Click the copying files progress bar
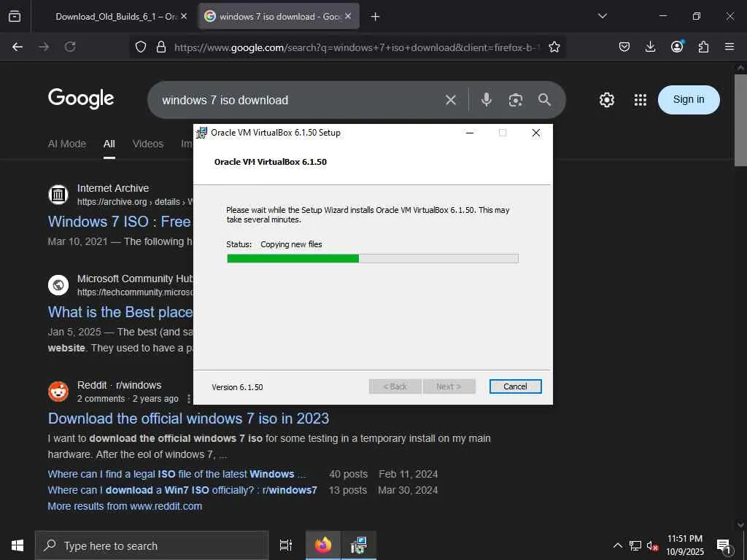 coord(373,259)
